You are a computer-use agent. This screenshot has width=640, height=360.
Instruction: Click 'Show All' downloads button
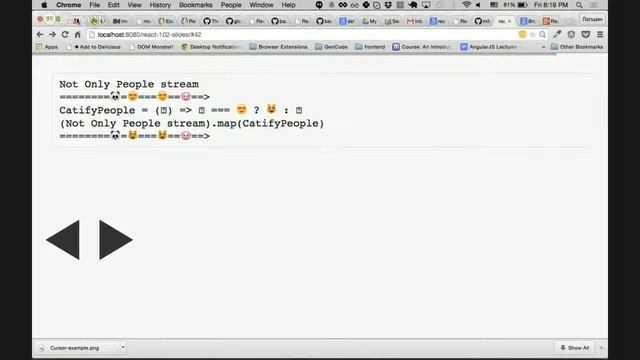point(574,348)
